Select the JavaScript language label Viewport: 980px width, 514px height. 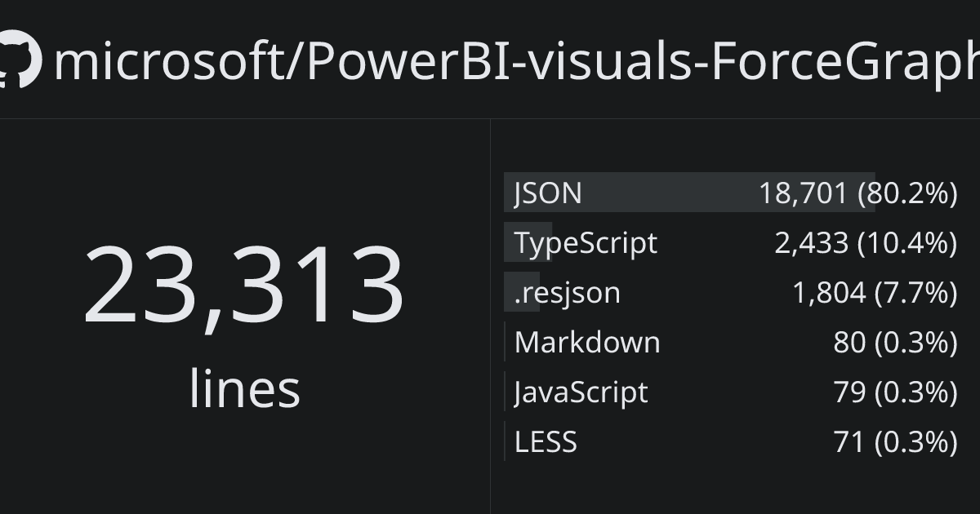(x=581, y=392)
